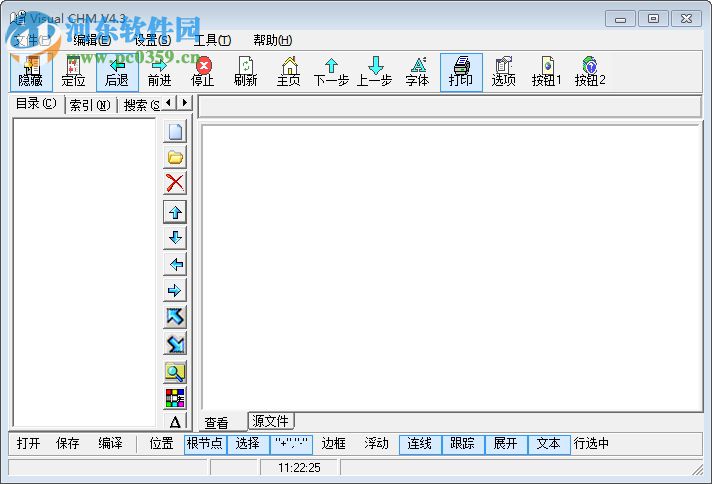Move node up with up-arrow icon
712x484 pixels.
(175, 212)
